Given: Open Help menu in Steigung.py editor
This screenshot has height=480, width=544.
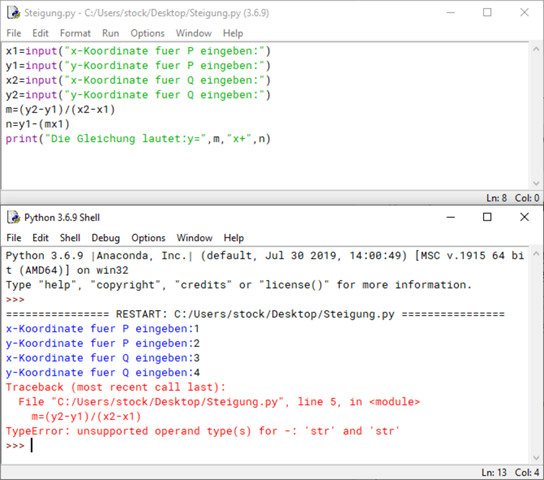Looking at the screenshot, I should coord(233,33).
